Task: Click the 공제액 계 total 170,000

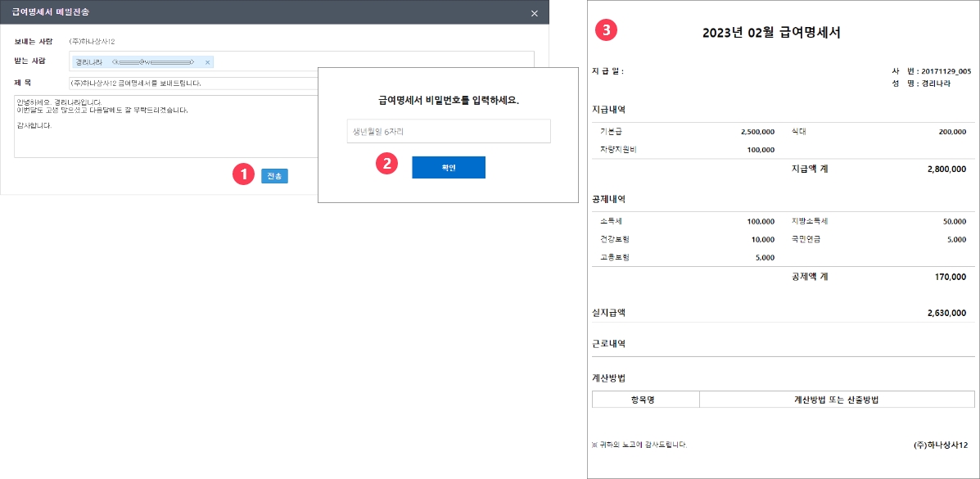Action: tap(951, 277)
